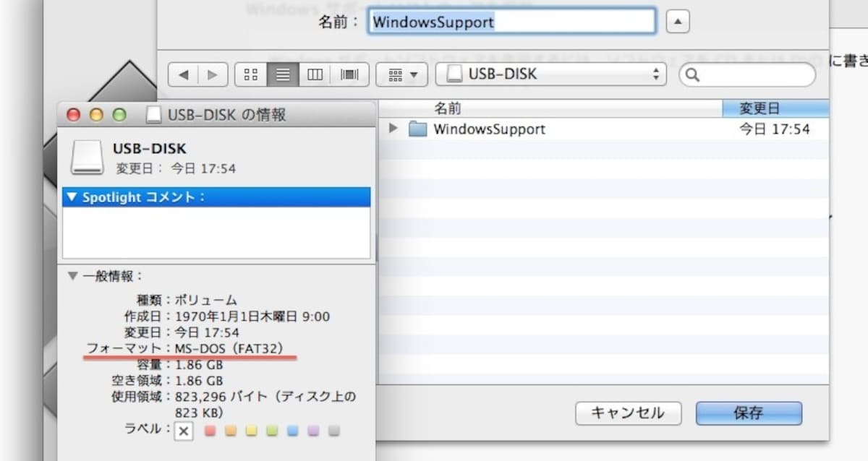Click the WindowsSupport folder icon
The width and height of the screenshot is (868, 461).
click(x=417, y=129)
